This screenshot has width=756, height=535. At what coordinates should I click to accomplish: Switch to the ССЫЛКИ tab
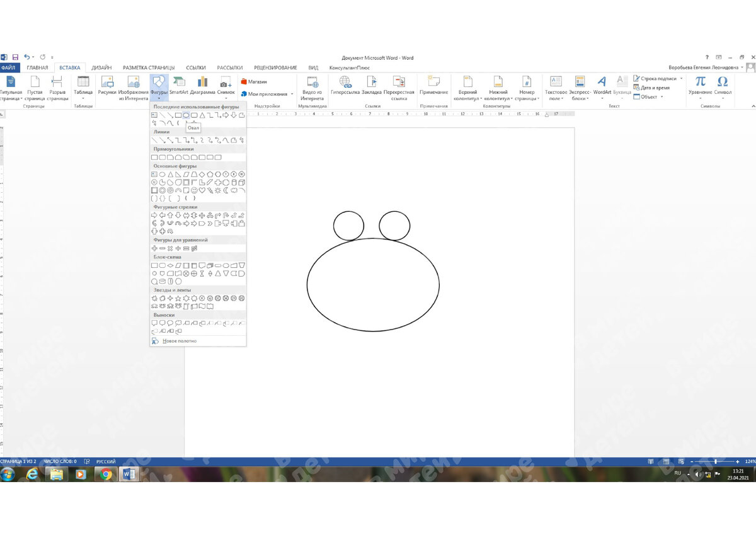196,67
